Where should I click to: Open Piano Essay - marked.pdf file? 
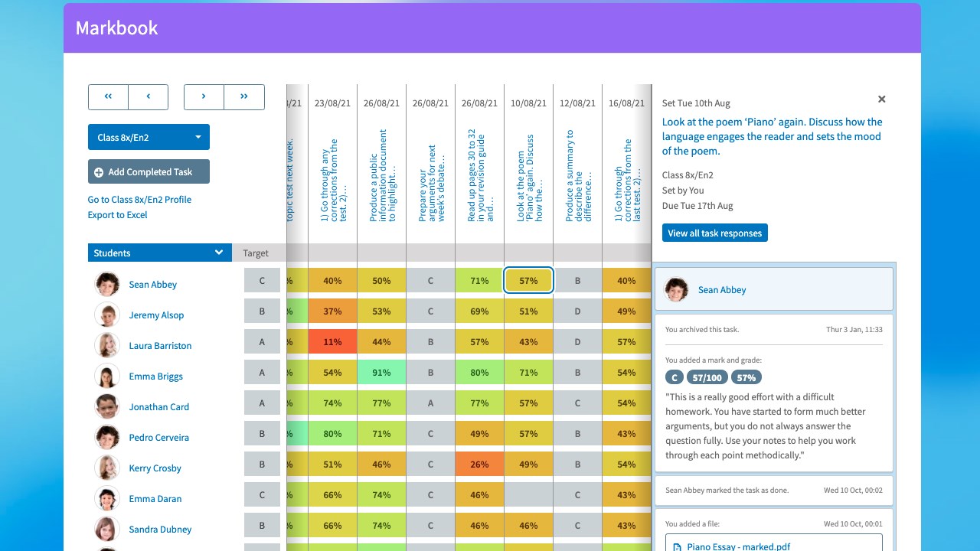(x=773, y=544)
